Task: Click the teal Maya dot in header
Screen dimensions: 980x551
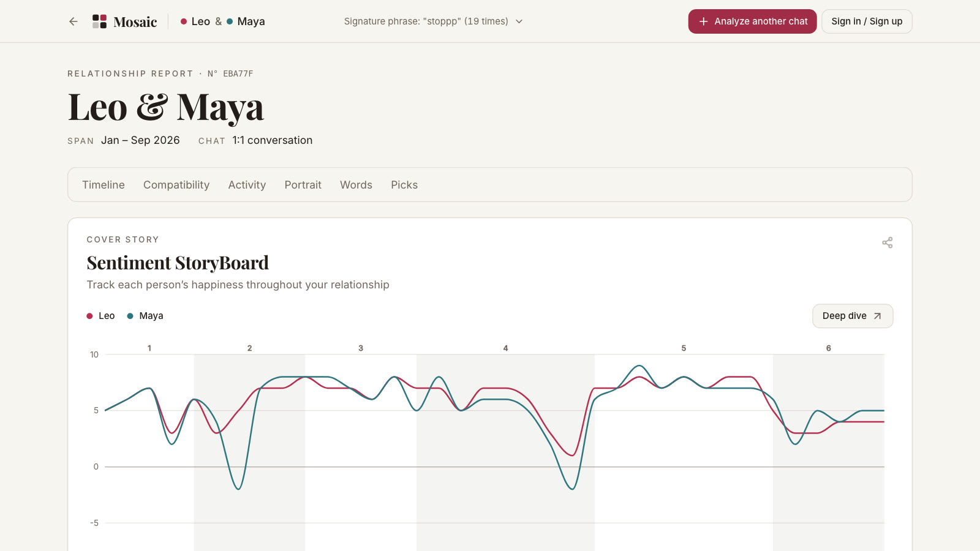Action: pos(230,21)
